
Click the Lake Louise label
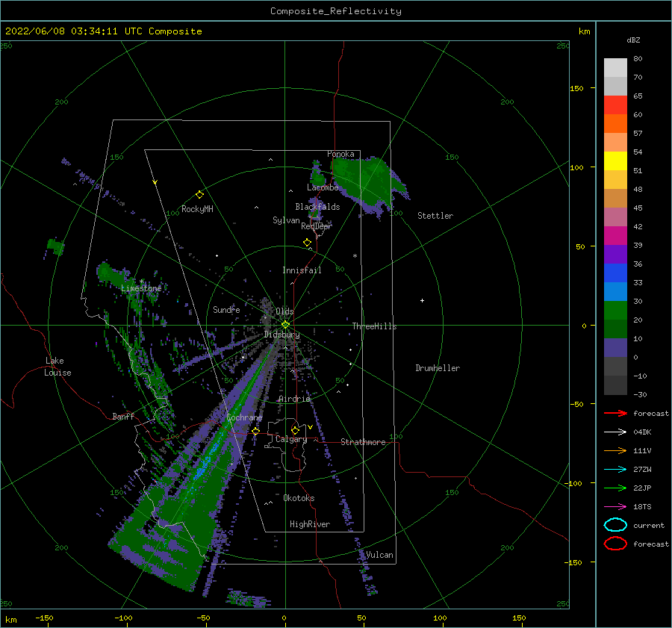point(57,367)
